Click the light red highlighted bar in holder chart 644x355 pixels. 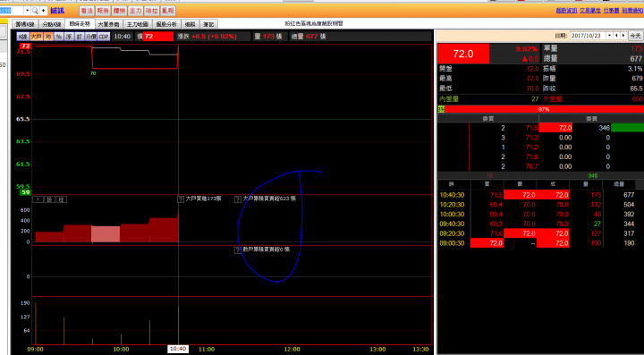106,234
